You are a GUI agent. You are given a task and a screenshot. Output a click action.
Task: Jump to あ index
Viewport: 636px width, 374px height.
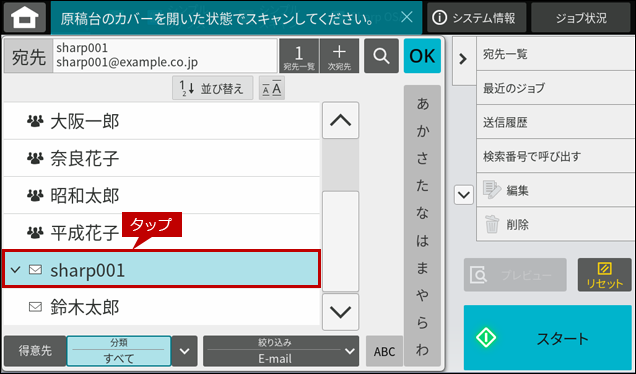(x=422, y=104)
